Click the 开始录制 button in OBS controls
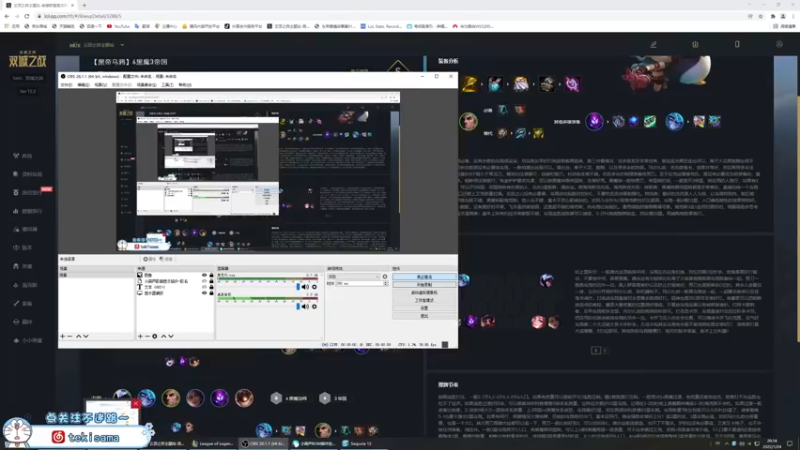The image size is (800, 450). click(x=424, y=285)
